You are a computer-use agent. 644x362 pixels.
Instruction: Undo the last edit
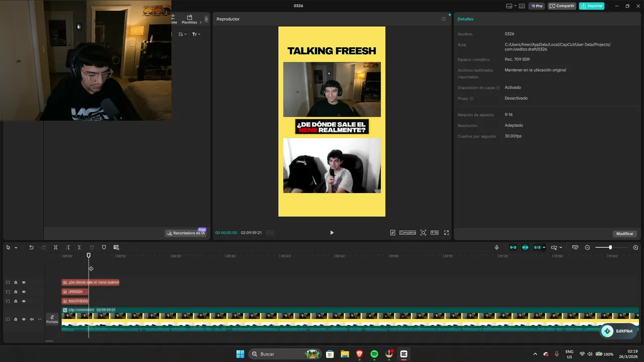[x=31, y=247]
